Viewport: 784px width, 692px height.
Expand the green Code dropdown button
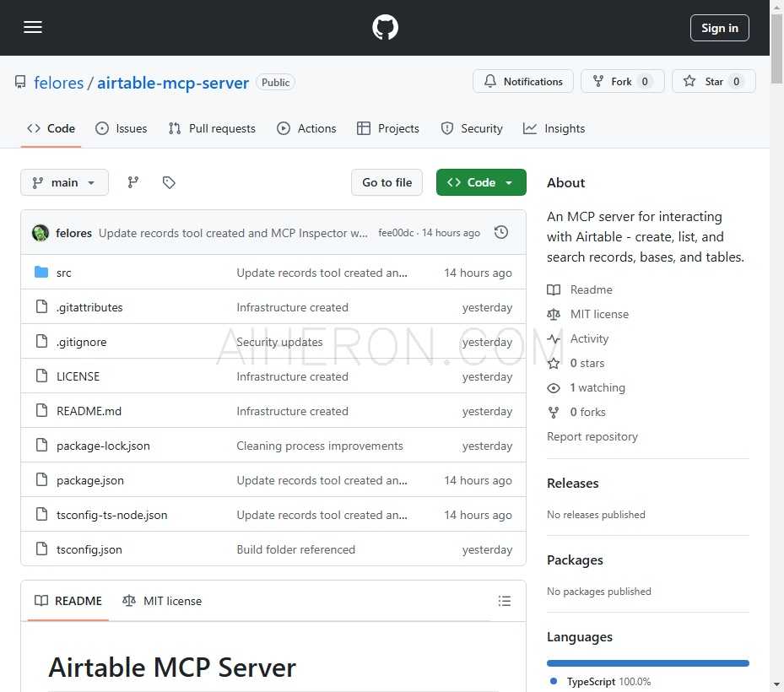tap(481, 182)
